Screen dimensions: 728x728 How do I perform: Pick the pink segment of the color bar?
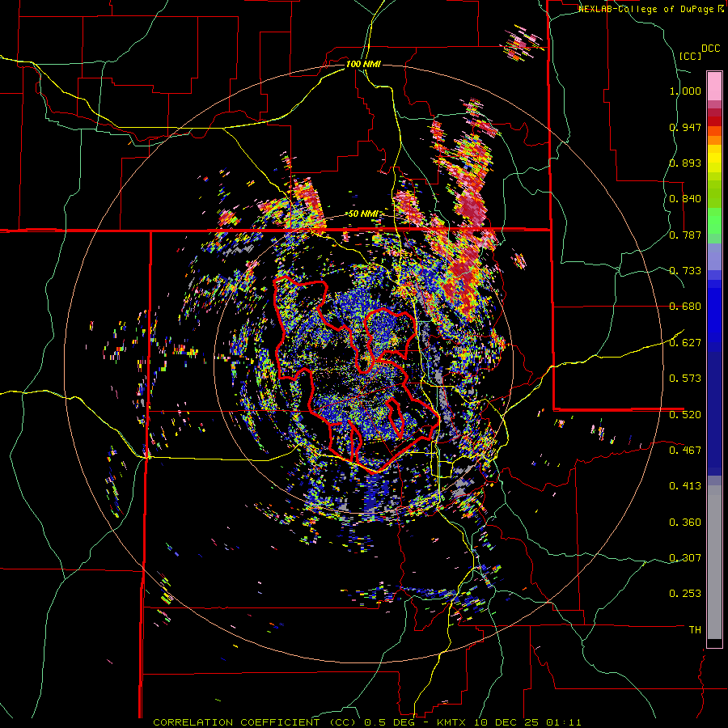click(x=714, y=86)
